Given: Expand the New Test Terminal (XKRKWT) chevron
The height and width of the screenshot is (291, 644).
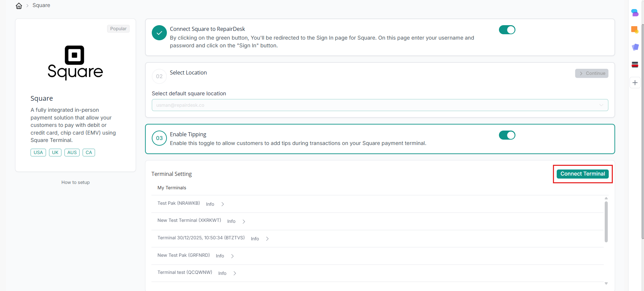Looking at the screenshot, I should tap(244, 222).
